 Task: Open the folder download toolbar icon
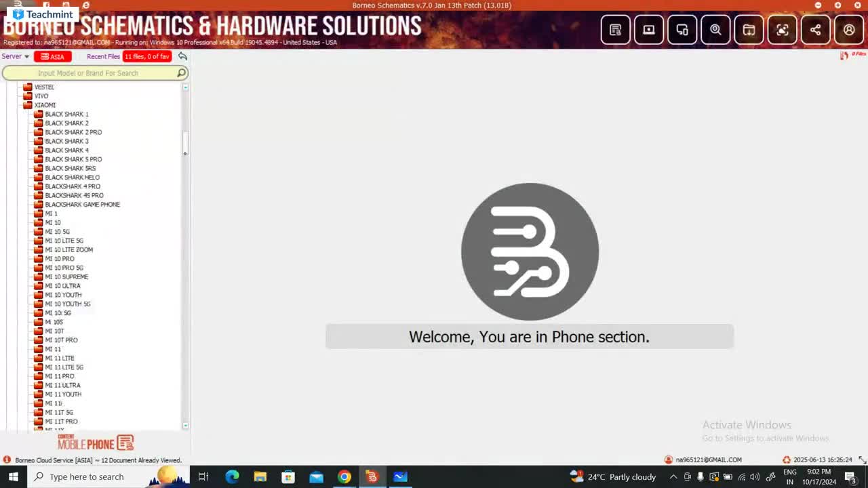749,30
